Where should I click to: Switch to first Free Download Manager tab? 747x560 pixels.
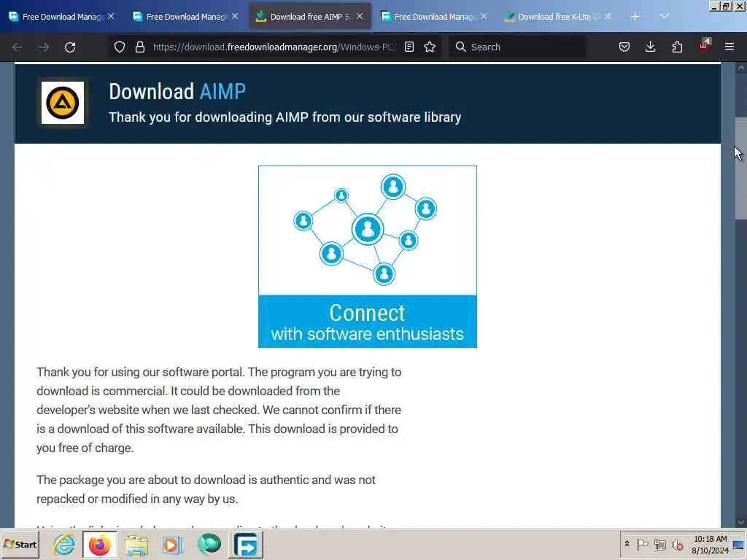[61, 17]
